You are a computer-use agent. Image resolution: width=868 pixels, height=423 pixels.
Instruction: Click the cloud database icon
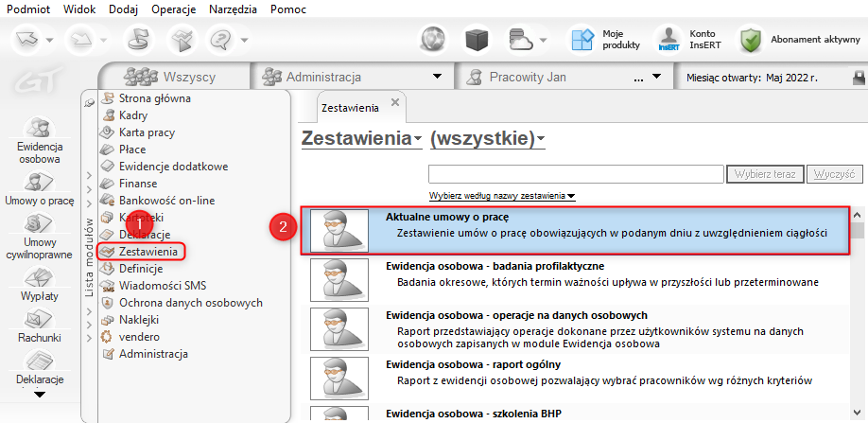tap(520, 40)
